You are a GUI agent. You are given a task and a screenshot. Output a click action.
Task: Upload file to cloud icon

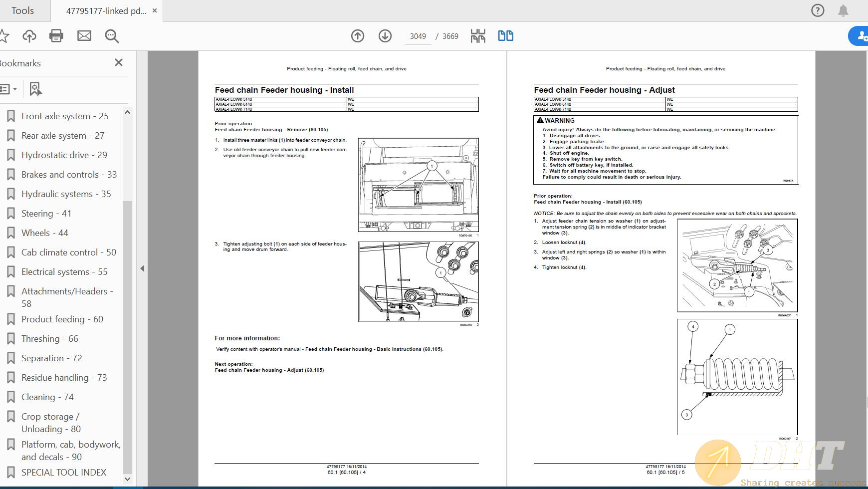(x=29, y=36)
